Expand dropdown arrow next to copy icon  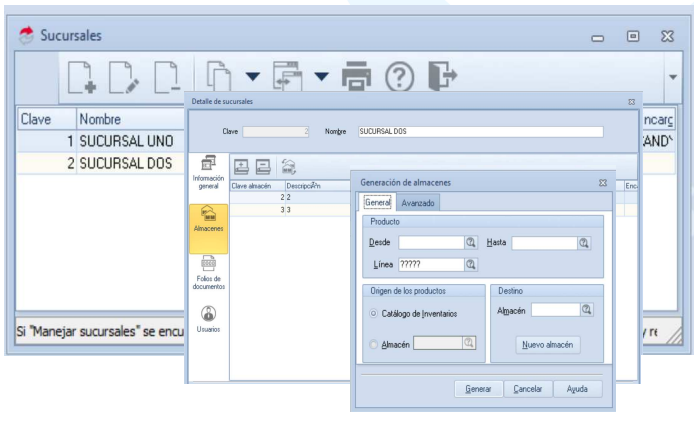(253, 77)
